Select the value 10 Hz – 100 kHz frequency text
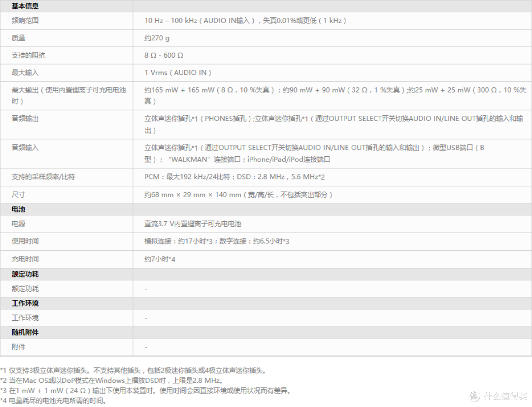Viewport: 532px width, 407px height. point(245,20)
